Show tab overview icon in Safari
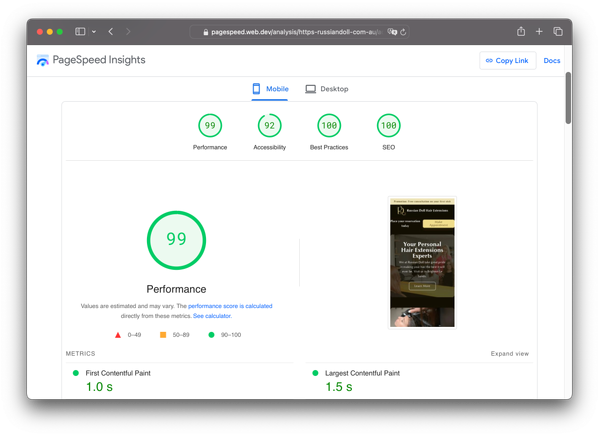 (x=558, y=31)
